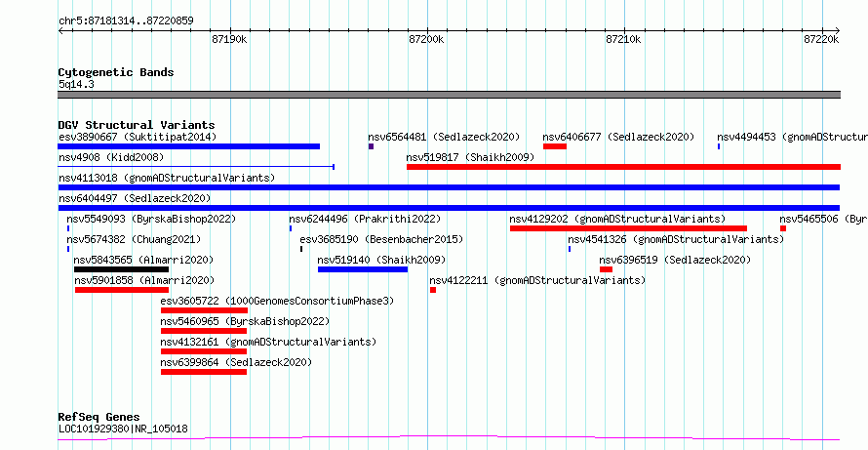Open nsv6404497 (Sedlazeck2020) variant label
868x450 pixels.
pyautogui.click(x=135, y=198)
